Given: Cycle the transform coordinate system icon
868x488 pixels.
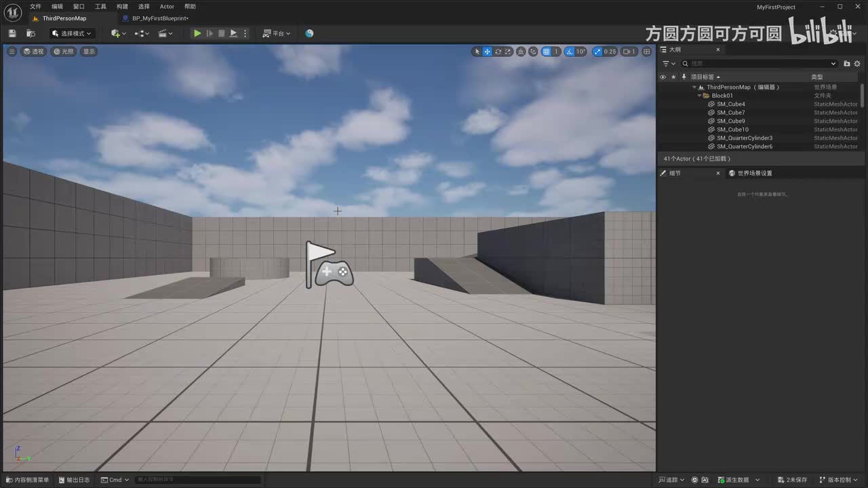Looking at the screenshot, I should pyautogui.click(x=521, y=52).
